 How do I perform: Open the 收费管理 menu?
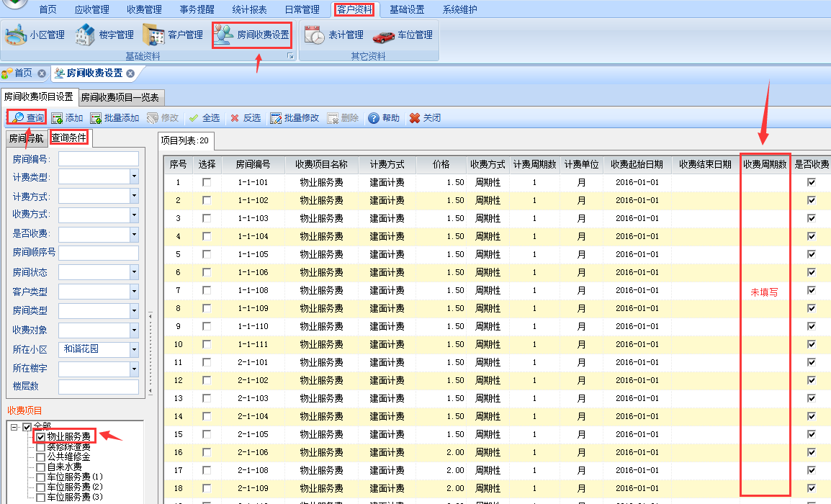(x=144, y=9)
